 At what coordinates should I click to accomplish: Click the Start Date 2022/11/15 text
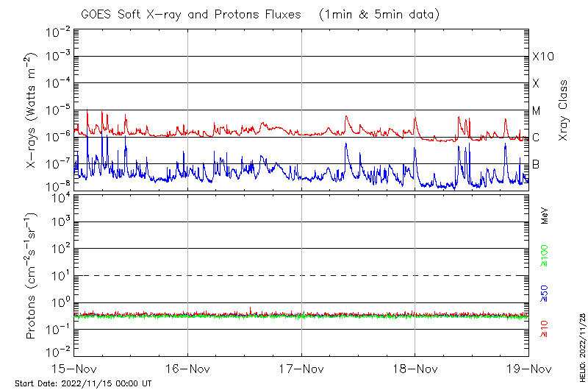(x=83, y=383)
